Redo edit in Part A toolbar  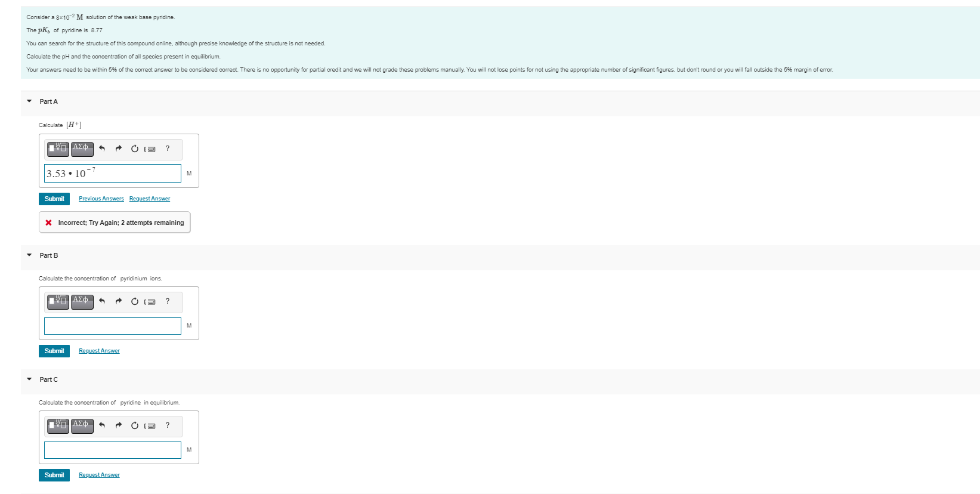click(x=118, y=149)
